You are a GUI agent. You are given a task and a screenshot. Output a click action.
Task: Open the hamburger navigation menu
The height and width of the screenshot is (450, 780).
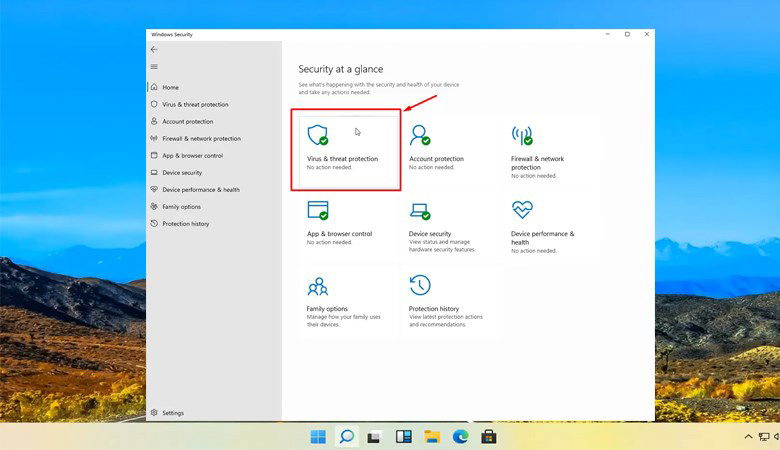(x=154, y=67)
